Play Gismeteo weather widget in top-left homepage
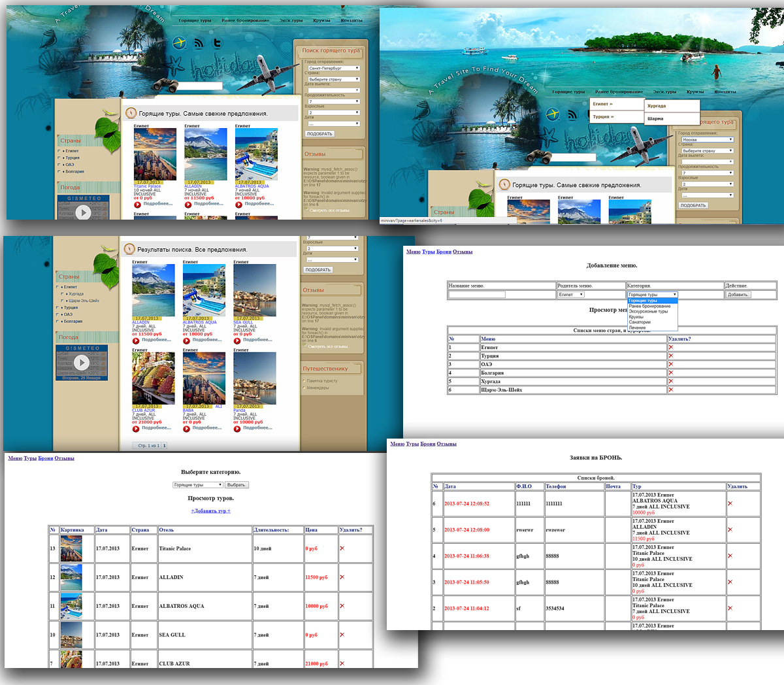Screen dimensions: 784x685 [x=82, y=212]
